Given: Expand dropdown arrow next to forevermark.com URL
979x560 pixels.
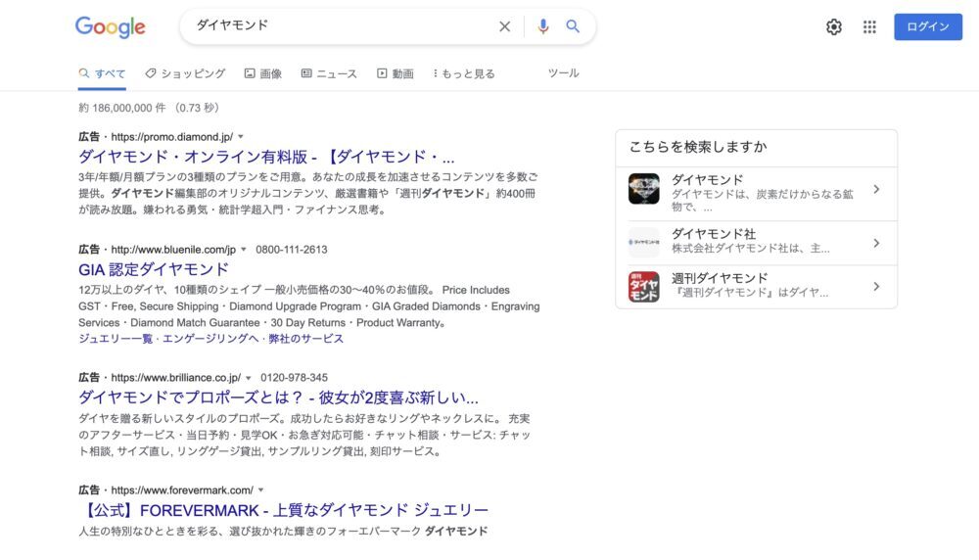Looking at the screenshot, I should [261, 490].
